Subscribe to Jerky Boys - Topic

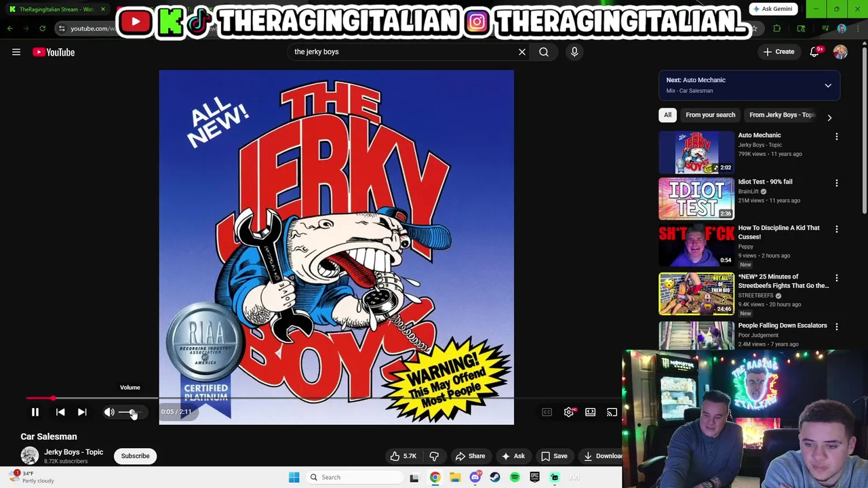point(135,456)
